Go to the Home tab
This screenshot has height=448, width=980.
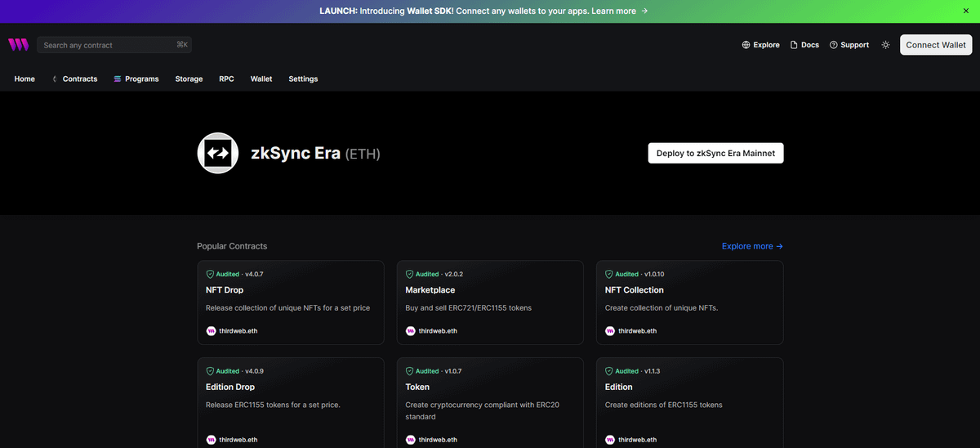point(24,79)
